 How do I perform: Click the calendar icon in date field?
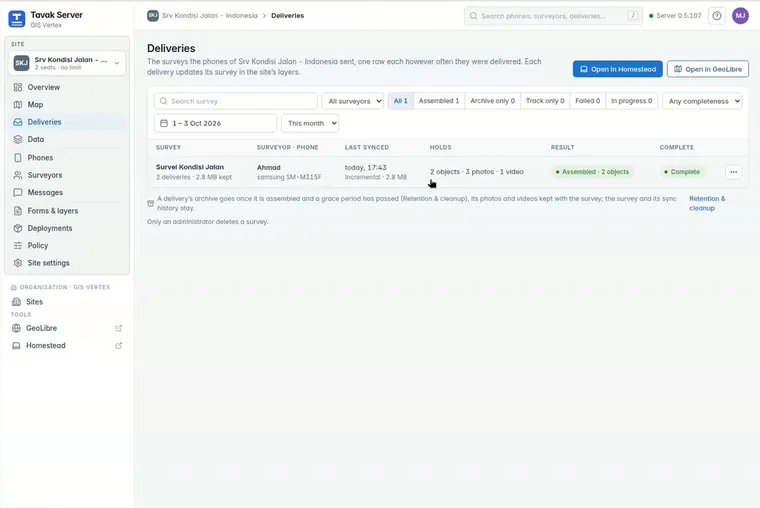tap(164, 124)
